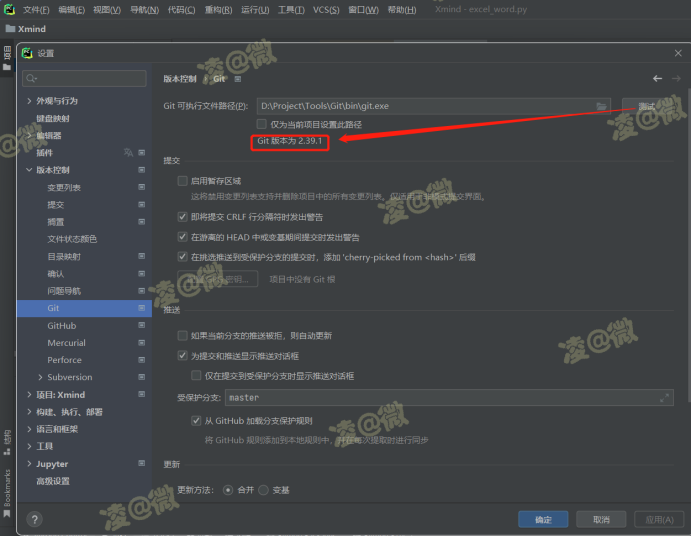The height and width of the screenshot is (536, 692).
Task: Toggle the cherry-picked from hash suffix checkbox
Action: pos(182,257)
